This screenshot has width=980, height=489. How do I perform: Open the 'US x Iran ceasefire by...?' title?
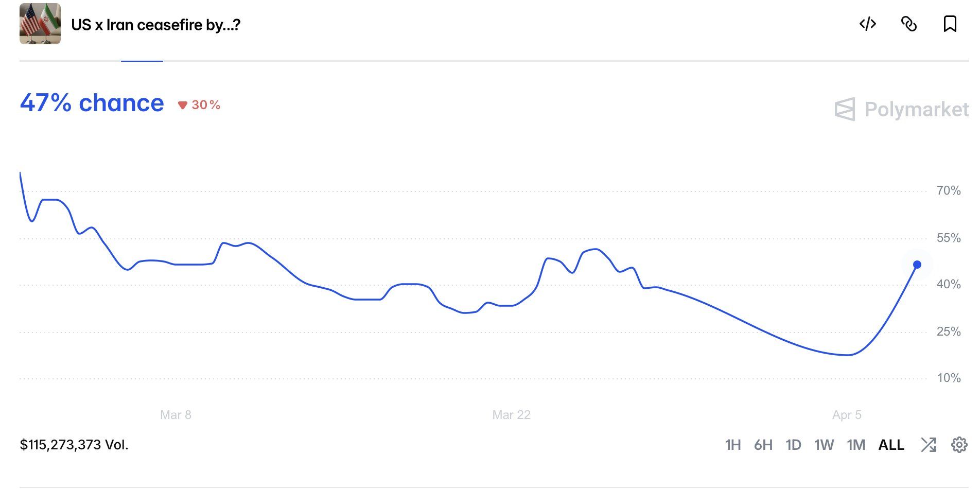click(156, 25)
